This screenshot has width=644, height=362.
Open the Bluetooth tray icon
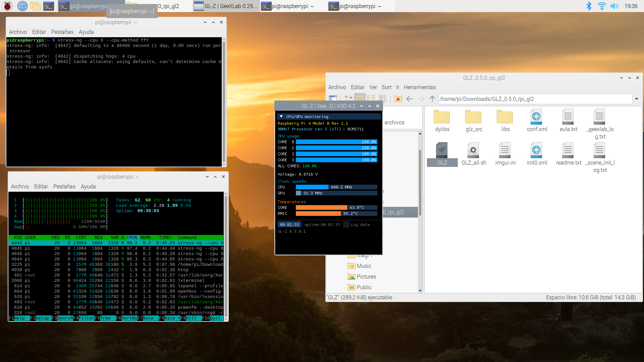pos(589,6)
